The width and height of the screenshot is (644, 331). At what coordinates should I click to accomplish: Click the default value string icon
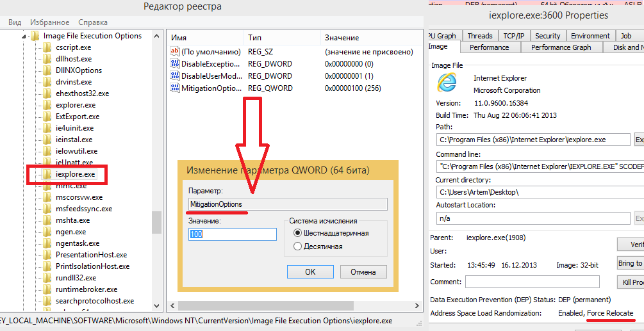175,52
